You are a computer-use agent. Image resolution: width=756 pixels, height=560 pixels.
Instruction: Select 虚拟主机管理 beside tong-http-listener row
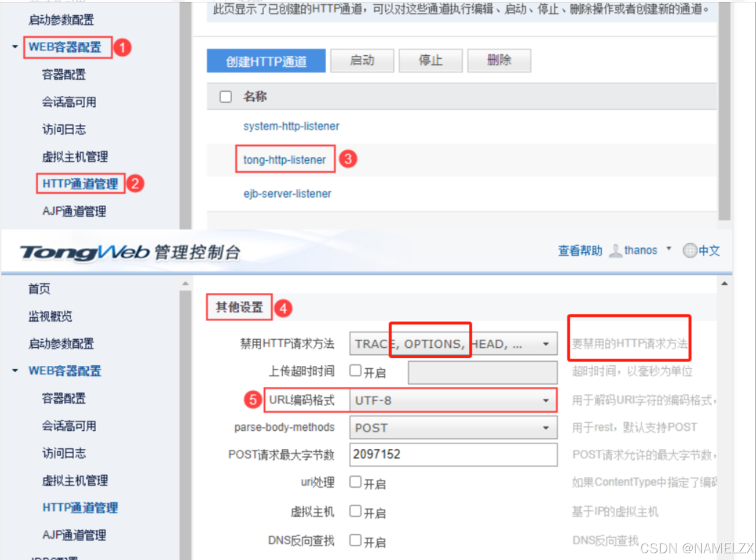pyautogui.click(x=75, y=157)
